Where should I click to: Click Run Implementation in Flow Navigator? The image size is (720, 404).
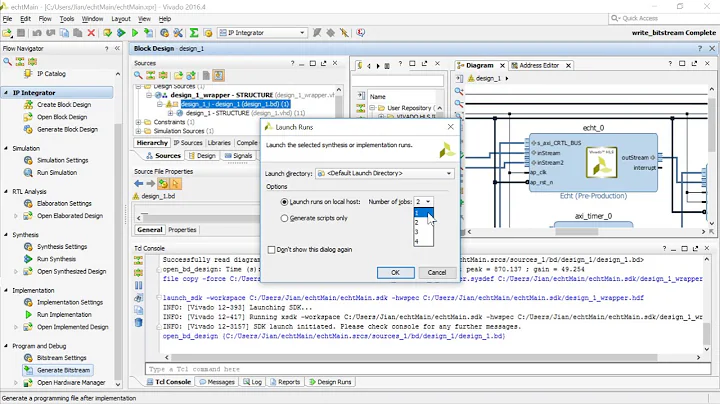[x=64, y=315]
